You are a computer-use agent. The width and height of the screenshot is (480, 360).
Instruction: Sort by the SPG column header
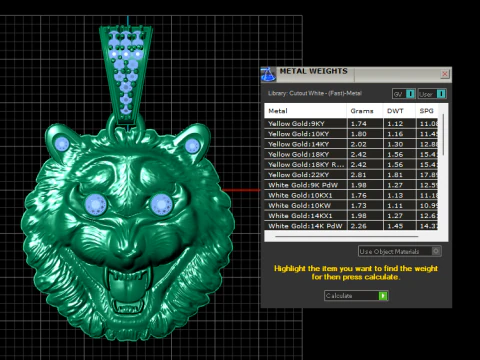pos(427,111)
